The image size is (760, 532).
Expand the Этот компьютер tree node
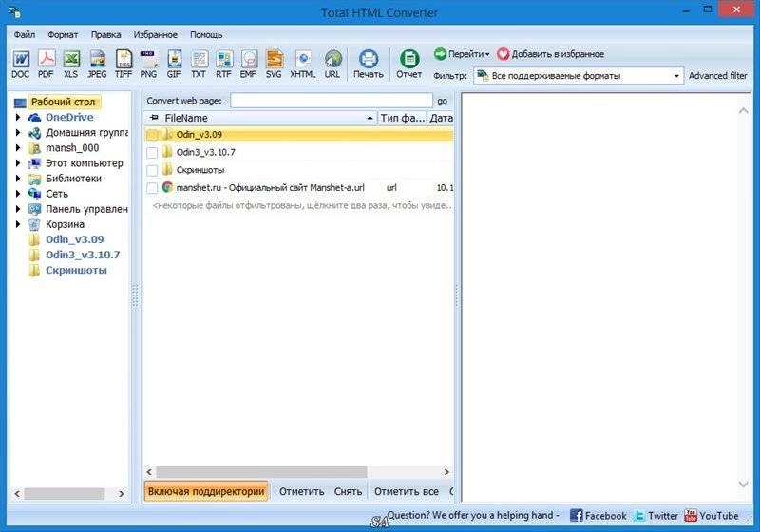click(18, 163)
